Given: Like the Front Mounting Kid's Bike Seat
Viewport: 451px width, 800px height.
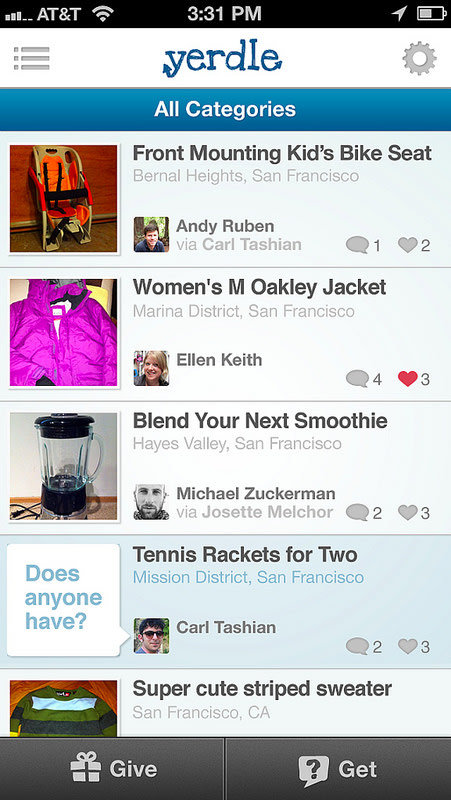Looking at the screenshot, I should (408, 245).
